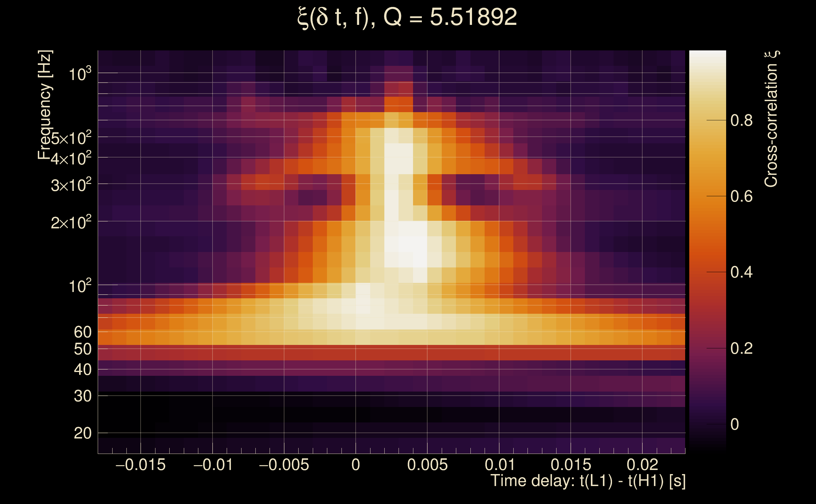This screenshot has width=816, height=504.
Task: Click the 0.8 label on the color scale
Action: 741,120
